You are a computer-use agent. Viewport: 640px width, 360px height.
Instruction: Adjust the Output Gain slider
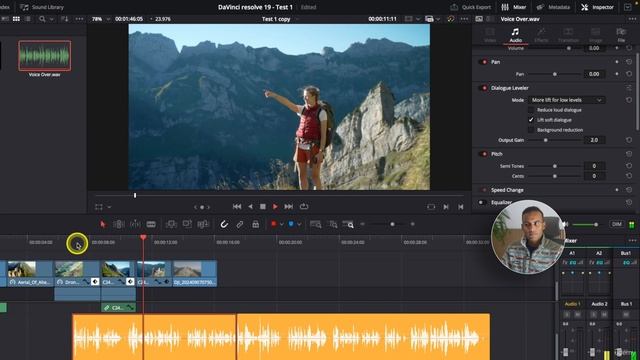pos(546,140)
